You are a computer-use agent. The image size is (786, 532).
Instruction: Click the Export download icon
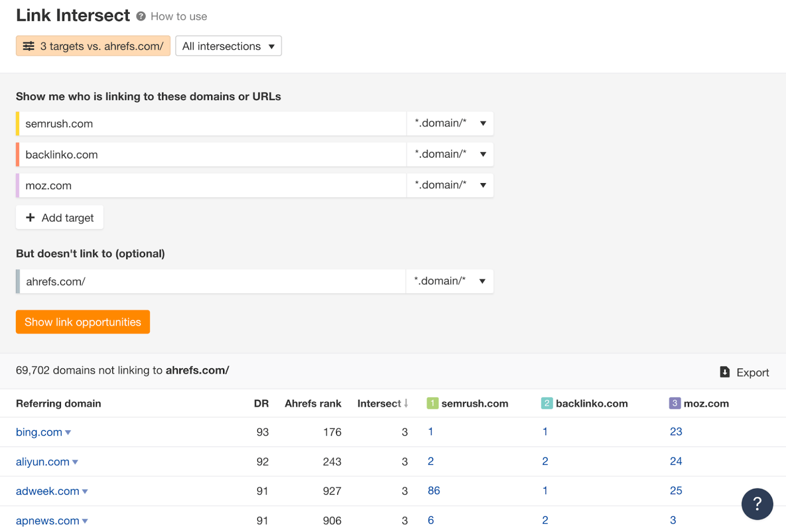[x=725, y=372]
